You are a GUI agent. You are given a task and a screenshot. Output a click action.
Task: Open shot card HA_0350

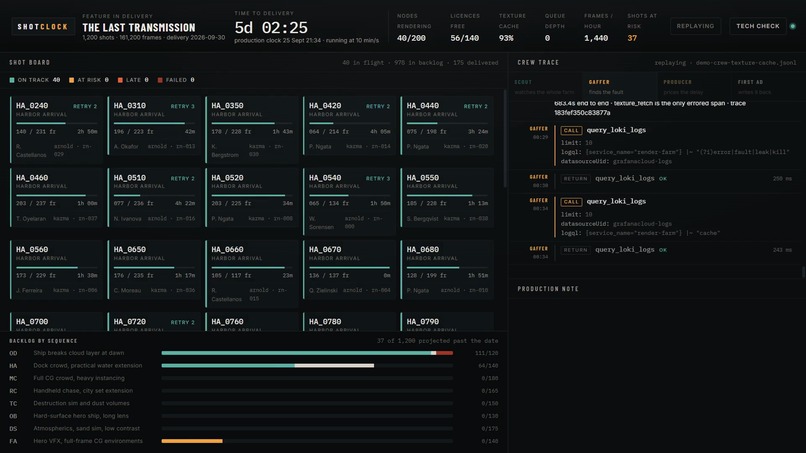pos(251,130)
